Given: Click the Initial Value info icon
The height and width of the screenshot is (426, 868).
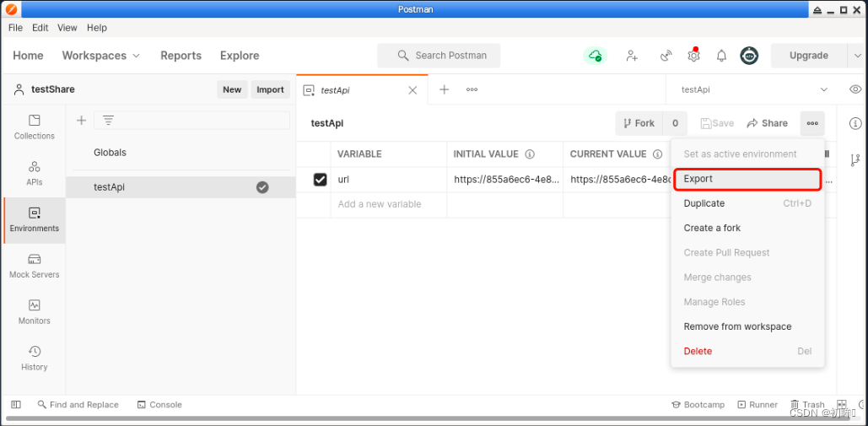Looking at the screenshot, I should pyautogui.click(x=530, y=154).
